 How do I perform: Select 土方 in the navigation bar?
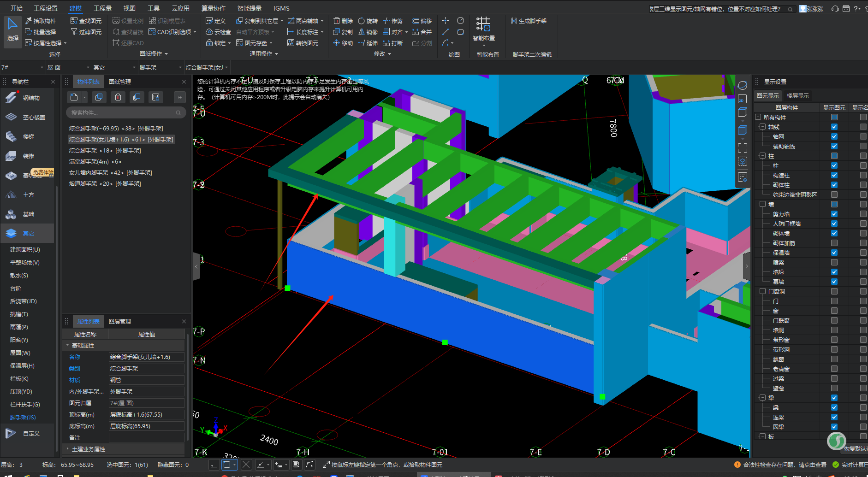[28, 194]
